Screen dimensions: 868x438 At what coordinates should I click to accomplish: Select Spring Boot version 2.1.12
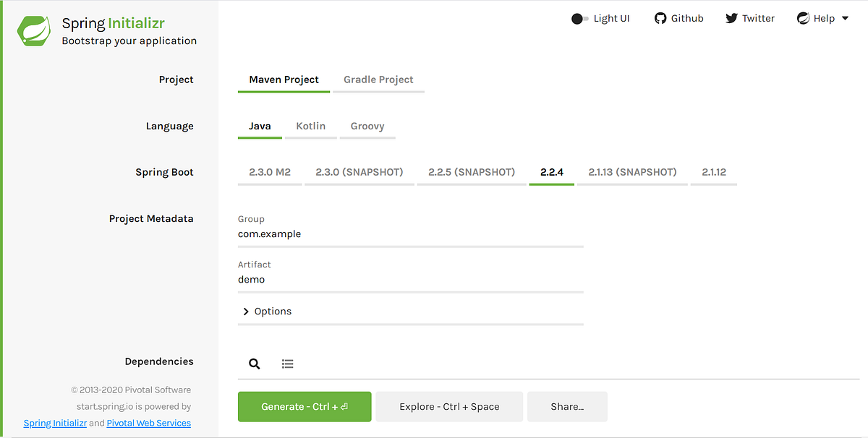pos(713,172)
